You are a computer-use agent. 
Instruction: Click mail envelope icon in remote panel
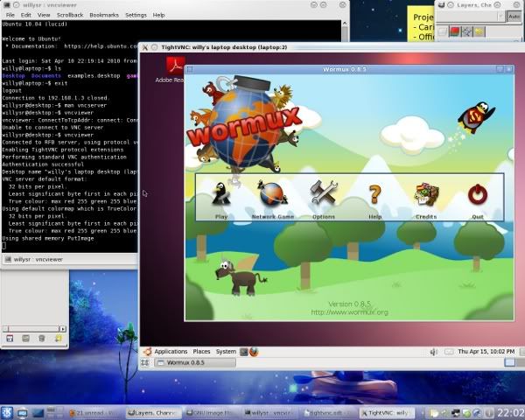pyautogui.click(x=449, y=352)
